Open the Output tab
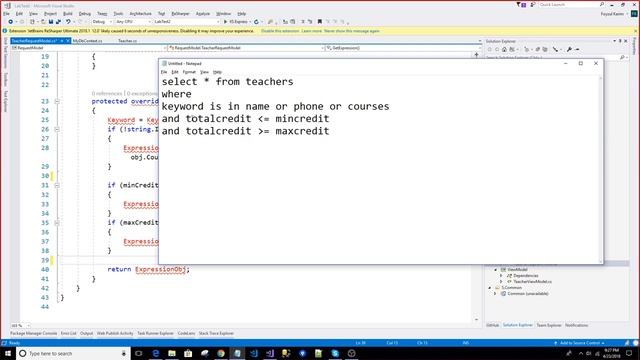The image size is (640, 360). (x=87, y=333)
